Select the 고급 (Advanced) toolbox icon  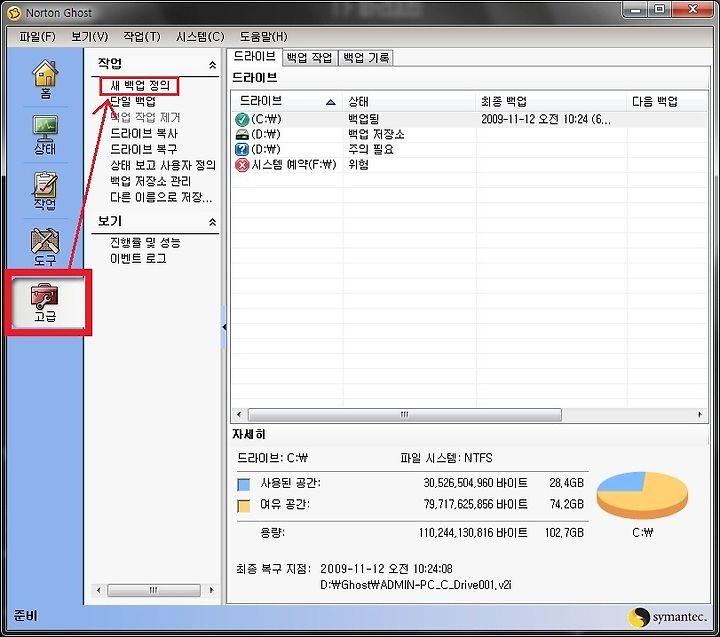pos(45,303)
